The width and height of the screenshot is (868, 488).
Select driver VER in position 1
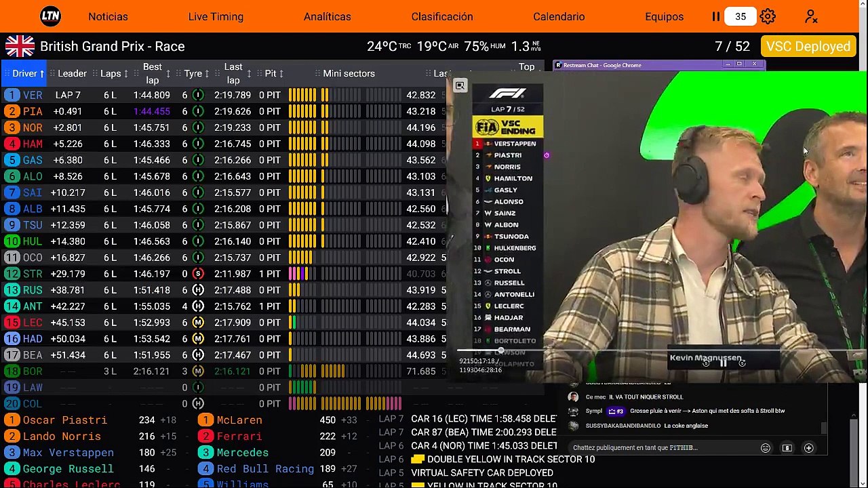tap(33, 95)
